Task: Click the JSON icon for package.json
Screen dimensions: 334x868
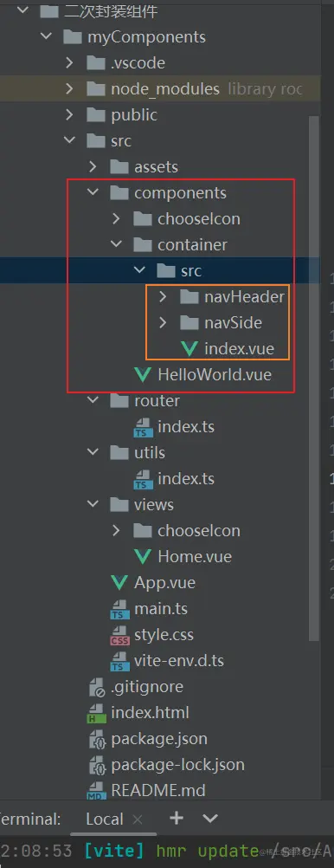Action: (97, 739)
